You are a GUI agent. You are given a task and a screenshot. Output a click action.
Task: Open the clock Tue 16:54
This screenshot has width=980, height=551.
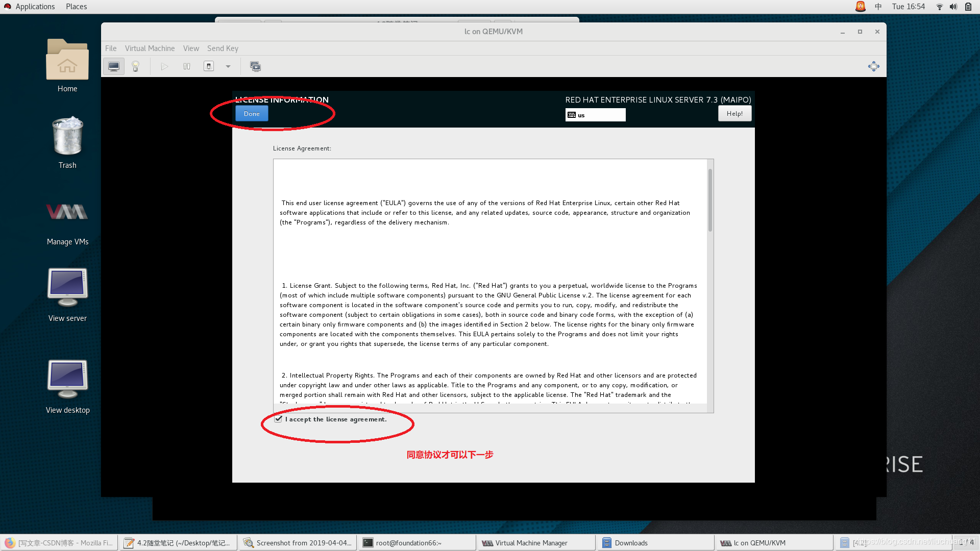908,7
